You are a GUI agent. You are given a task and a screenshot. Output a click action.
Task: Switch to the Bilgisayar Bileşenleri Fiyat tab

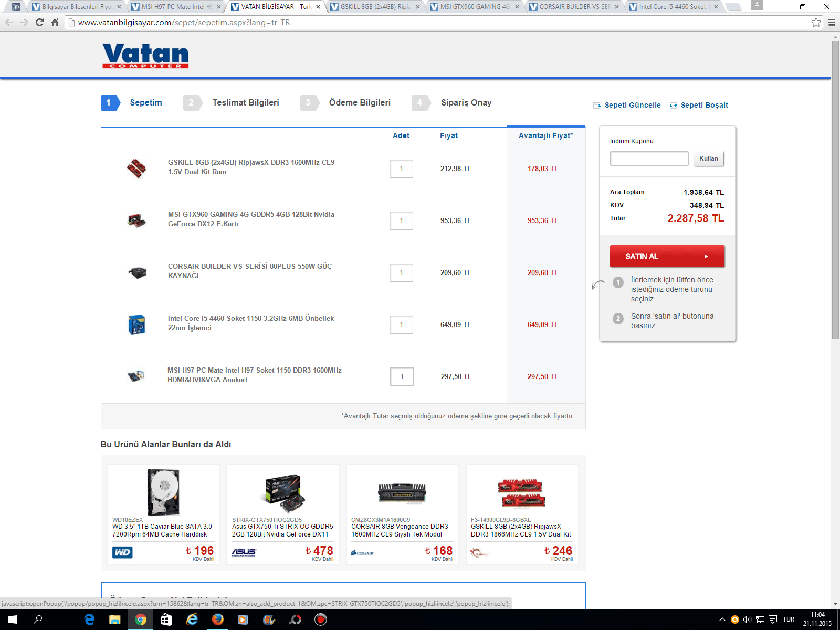coord(77,7)
